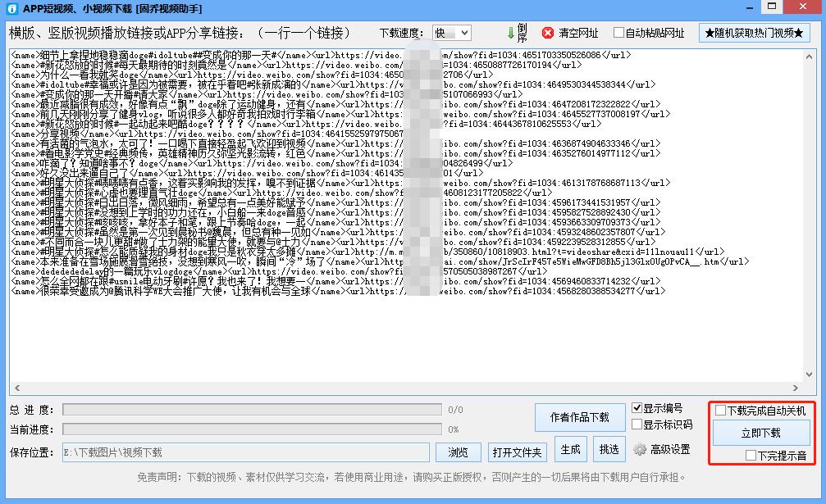Viewport: 826px width, 504px height.
Task: Click the line starting 有活菌的气泡水
Action: [x=335, y=143]
